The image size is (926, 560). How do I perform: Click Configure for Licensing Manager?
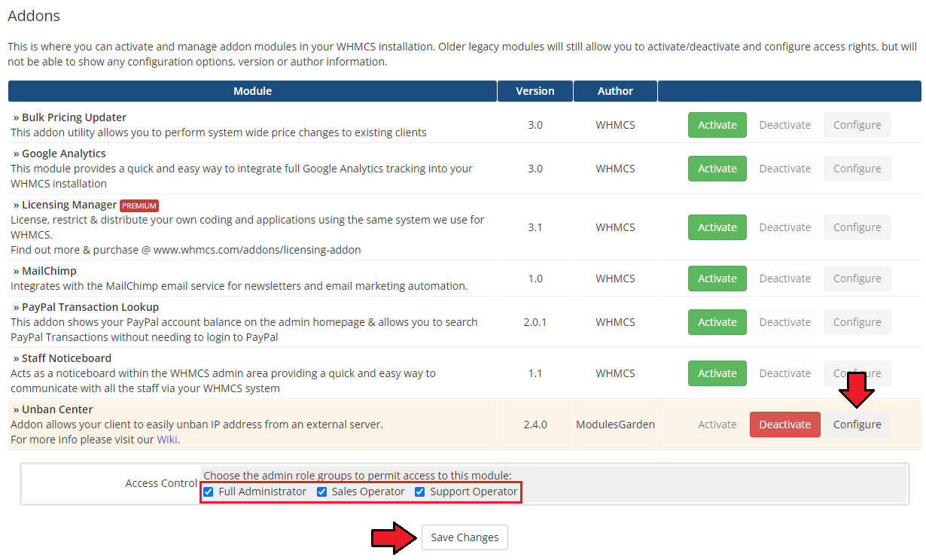pyautogui.click(x=857, y=227)
